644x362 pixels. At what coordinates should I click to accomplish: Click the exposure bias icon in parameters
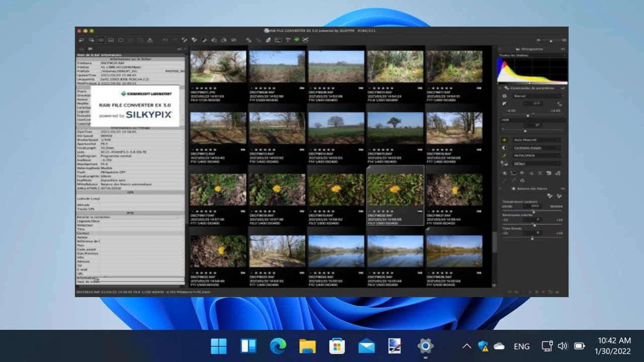point(504,104)
